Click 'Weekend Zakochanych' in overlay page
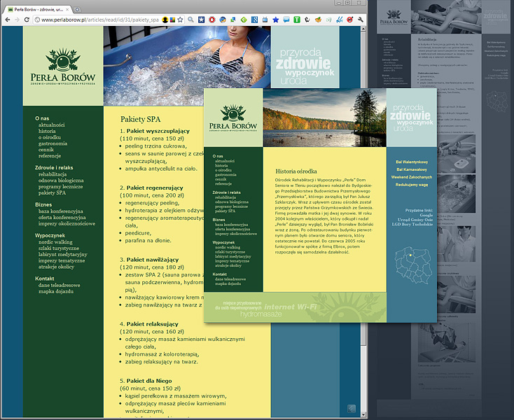The height and width of the screenshot is (420, 514). (x=412, y=177)
